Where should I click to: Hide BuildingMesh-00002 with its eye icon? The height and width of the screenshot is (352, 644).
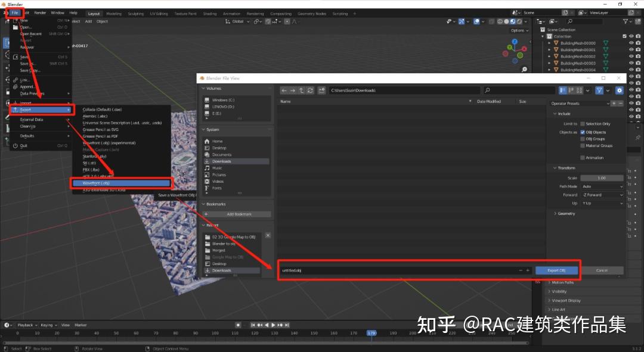(631, 57)
